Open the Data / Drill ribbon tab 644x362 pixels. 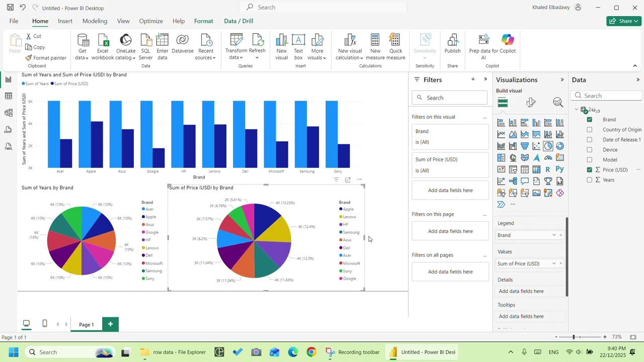point(238,21)
